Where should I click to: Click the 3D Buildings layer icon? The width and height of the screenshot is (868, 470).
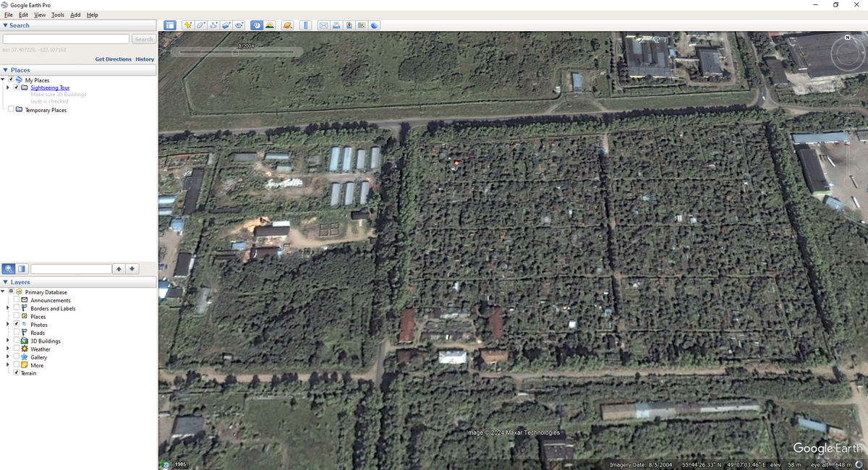(25, 341)
